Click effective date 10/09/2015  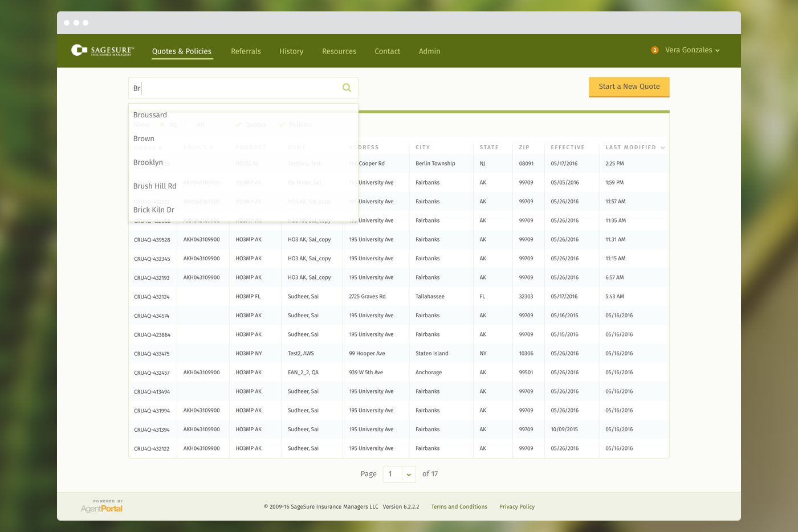[x=564, y=429]
